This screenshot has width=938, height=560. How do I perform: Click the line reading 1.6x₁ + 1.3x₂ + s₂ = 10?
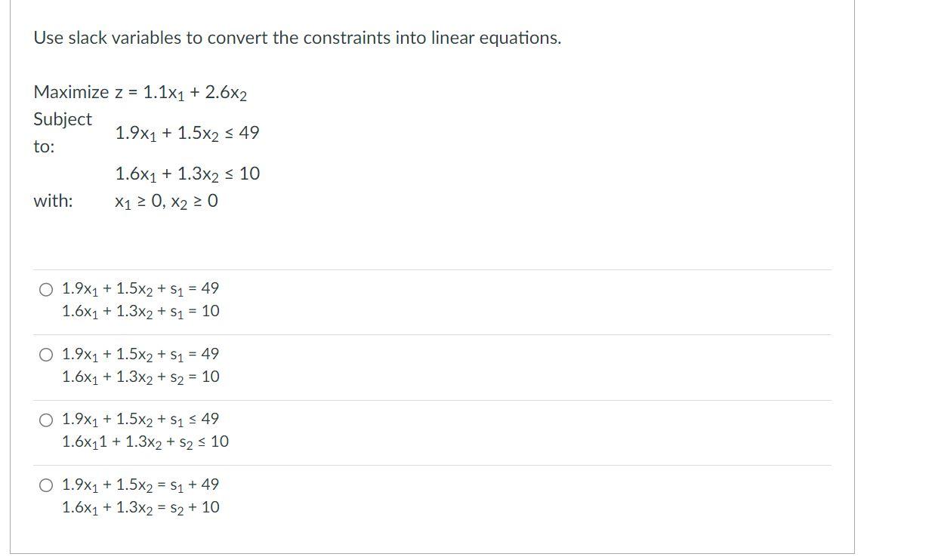point(140,377)
